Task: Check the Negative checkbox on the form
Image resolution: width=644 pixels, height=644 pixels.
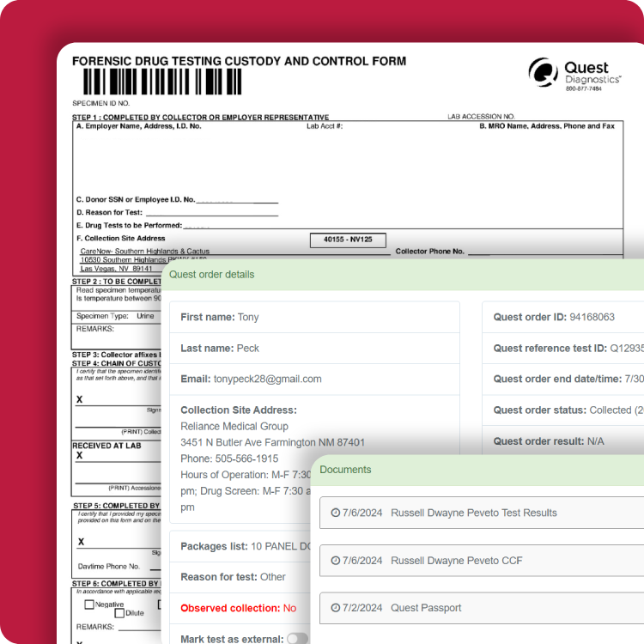Action: (89, 605)
